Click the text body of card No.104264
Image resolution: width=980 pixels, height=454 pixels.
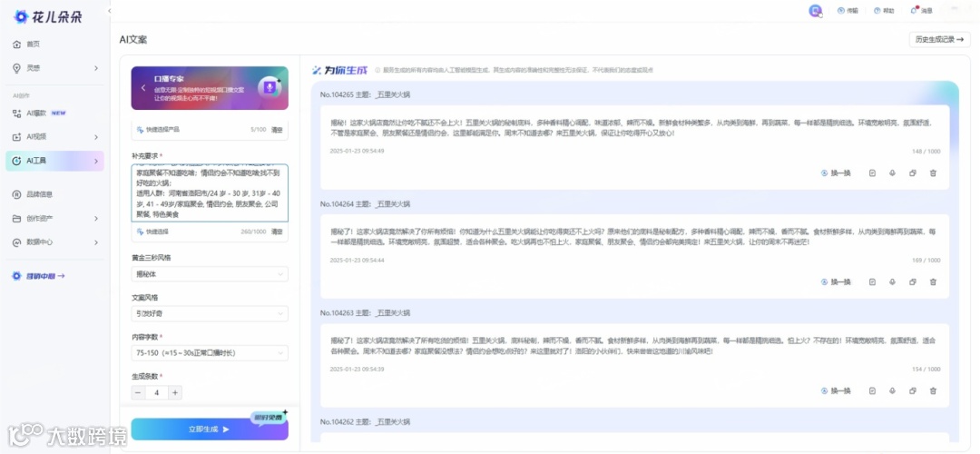coord(633,236)
